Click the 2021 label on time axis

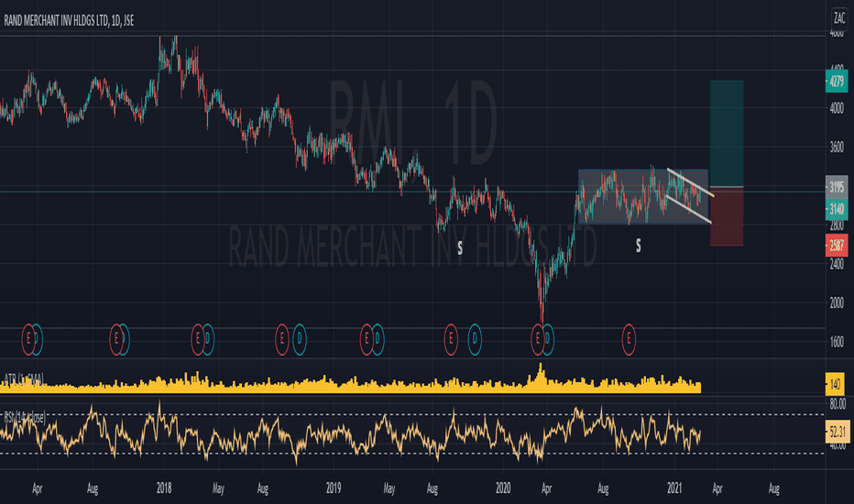click(x=674, y=488)
